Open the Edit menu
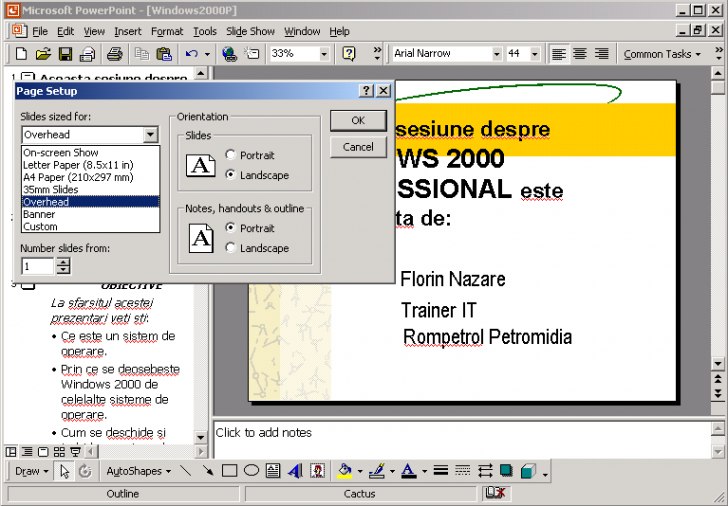The image size is (728, 506). click(x=65, y=32)
